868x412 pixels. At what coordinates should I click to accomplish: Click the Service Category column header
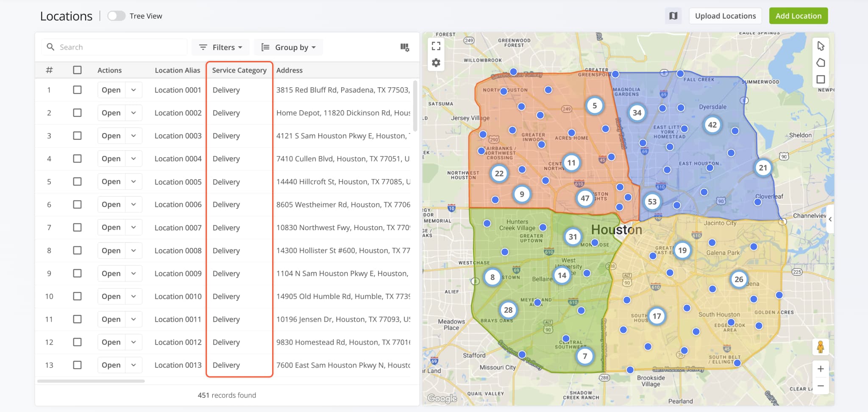pos(239,70)
